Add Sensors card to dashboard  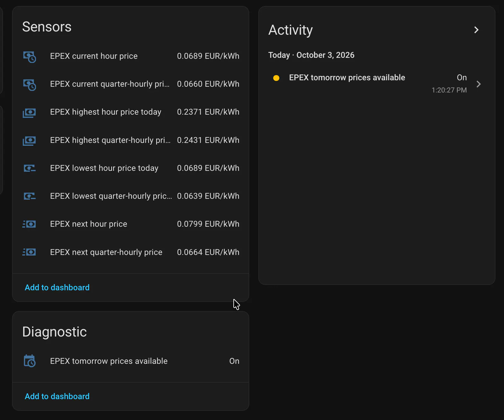[x=57, y=287]
